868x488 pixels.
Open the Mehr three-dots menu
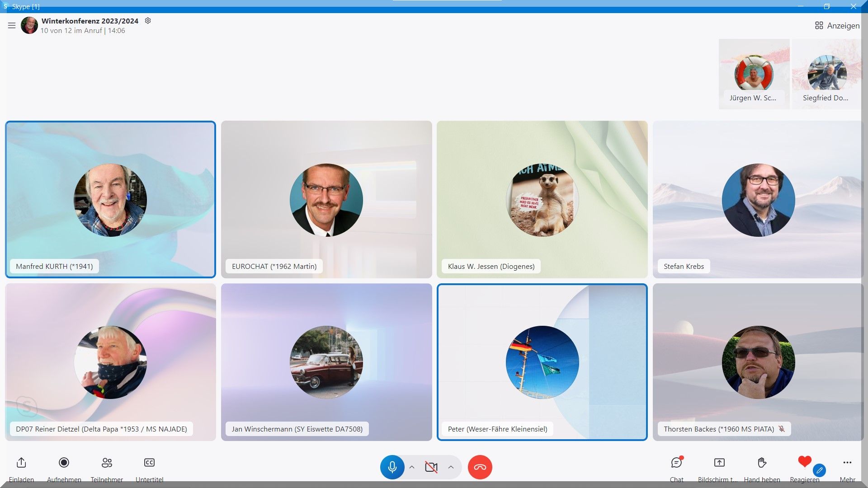click(x=847, y=463)
